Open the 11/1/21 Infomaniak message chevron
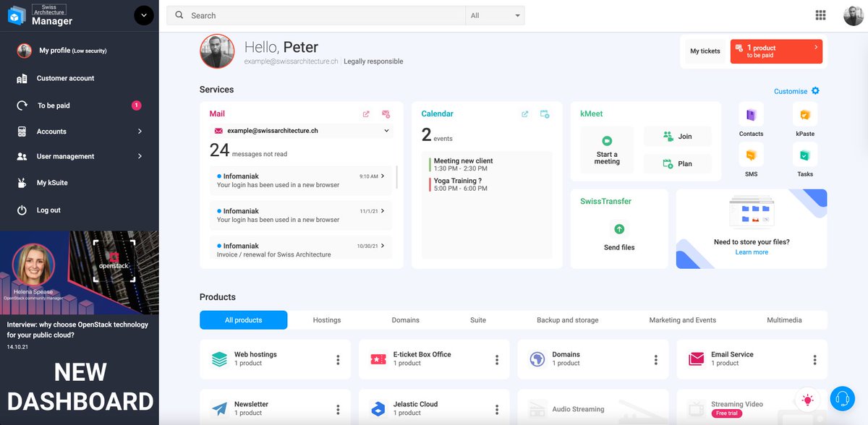Image resolution: width=868 pixels, height=425 pixels. click(x=382, y=211)
